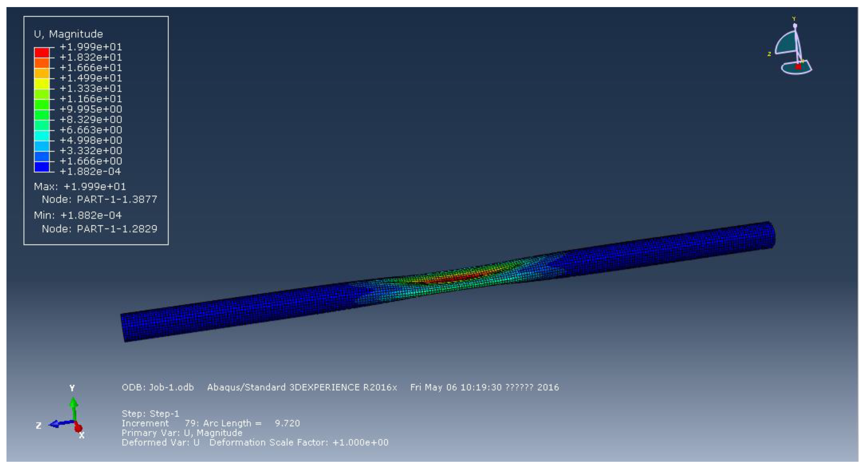This screenshot has height=470, width=868.
Task: Click the red X axis of view triad
Action: (x=78, y=427)
